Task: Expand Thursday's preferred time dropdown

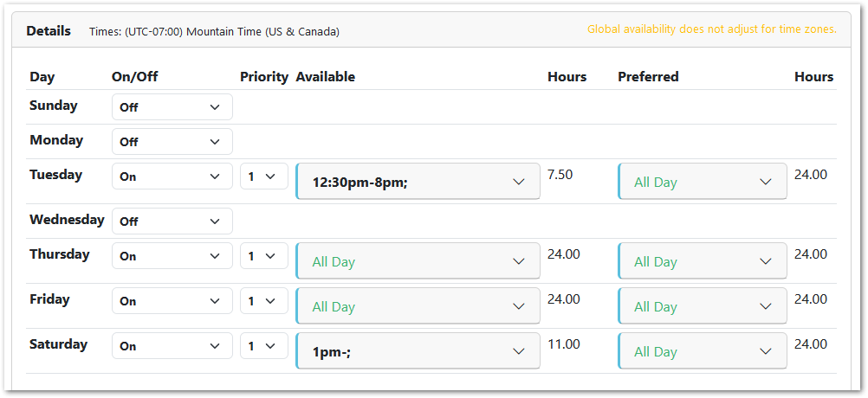Action: coord(702,261)
